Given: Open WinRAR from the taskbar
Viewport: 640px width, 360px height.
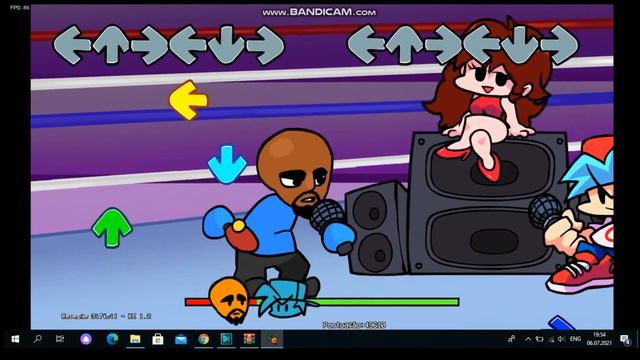Looking at the screenshot, I should [249, 339].
